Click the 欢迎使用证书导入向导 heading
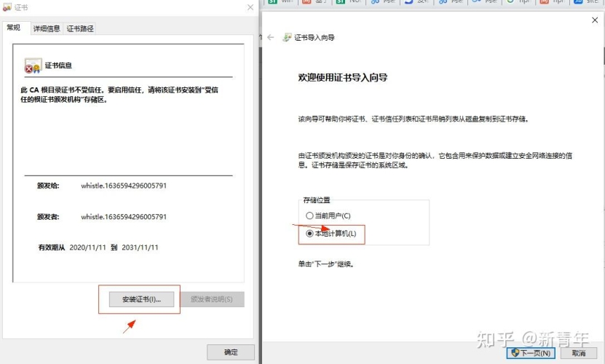Screen dimensions: 605x364 (x=343, y=78)
